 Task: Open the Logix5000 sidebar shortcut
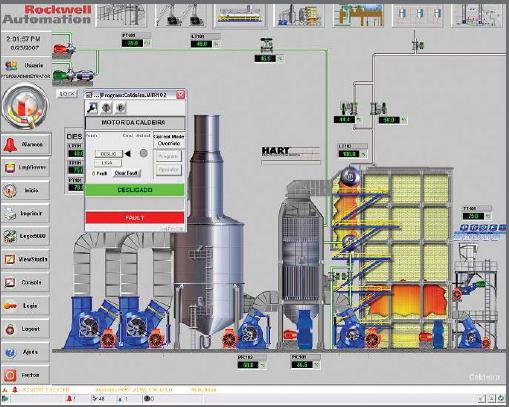point(26,236)
